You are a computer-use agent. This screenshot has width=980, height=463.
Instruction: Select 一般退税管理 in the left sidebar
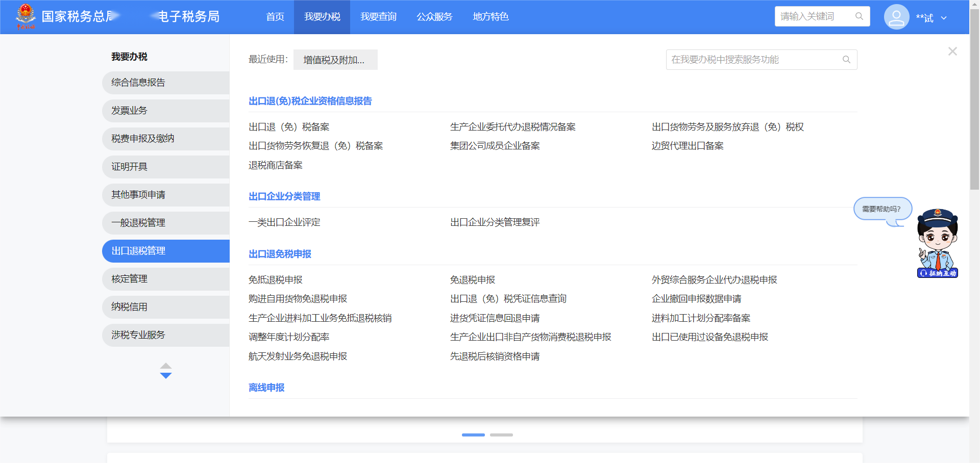(138, 223)
